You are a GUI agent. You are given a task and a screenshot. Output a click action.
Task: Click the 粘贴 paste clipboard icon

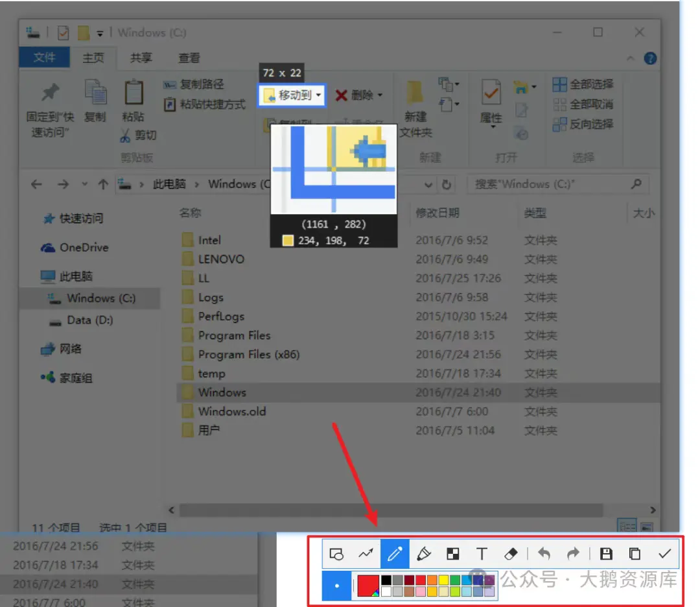coord(134,91)
